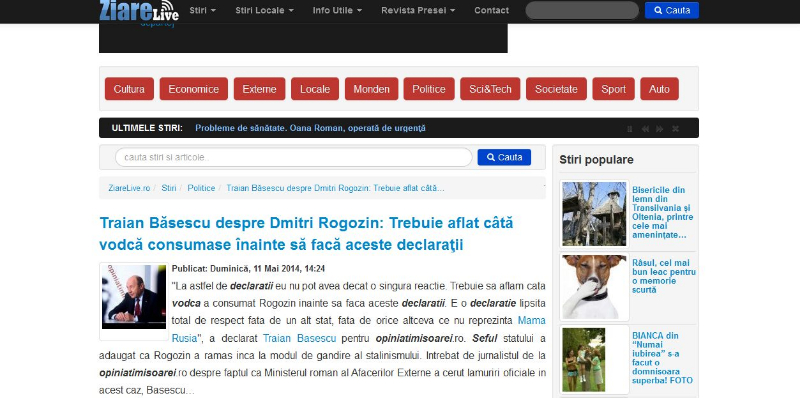Read 'Râsul, cel mai bun leac' story
The height and width of the screenshot is (398, 800).
[x=664, y=276]
